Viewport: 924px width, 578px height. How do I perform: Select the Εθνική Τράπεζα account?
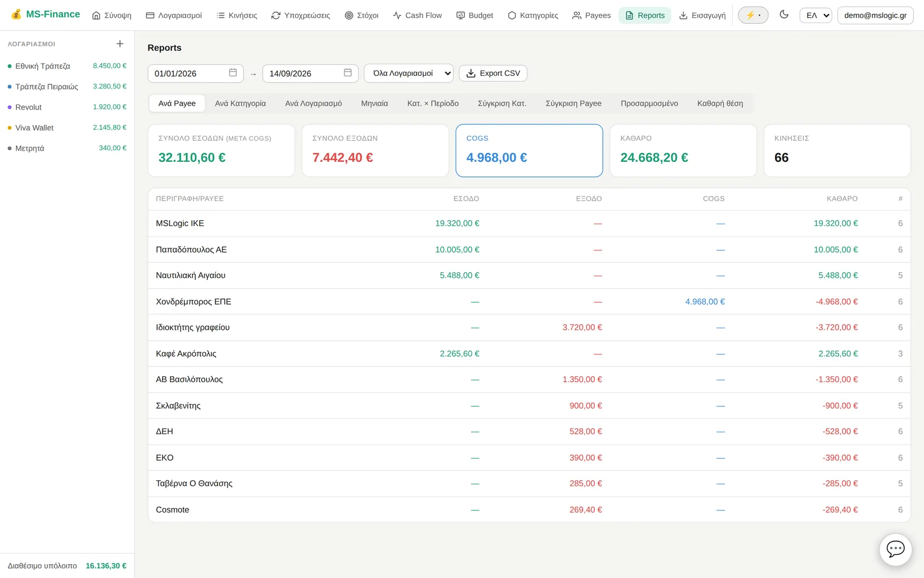tap(67, 66)
